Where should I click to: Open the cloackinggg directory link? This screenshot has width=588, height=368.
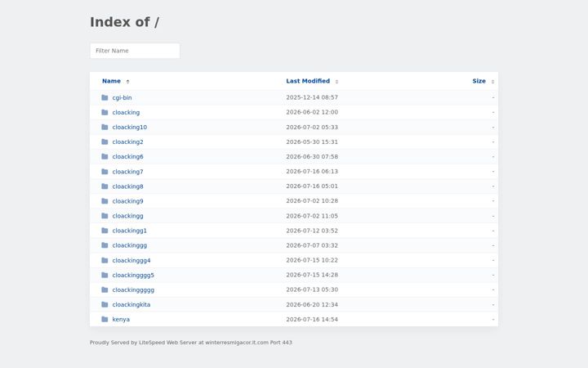(x=130, y=245)
